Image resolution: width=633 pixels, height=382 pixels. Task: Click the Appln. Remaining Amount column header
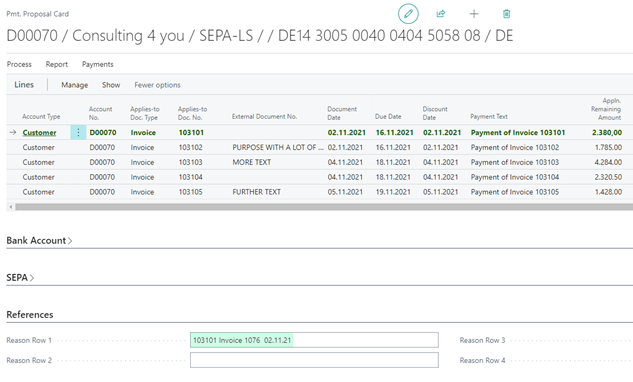(606, 109)
